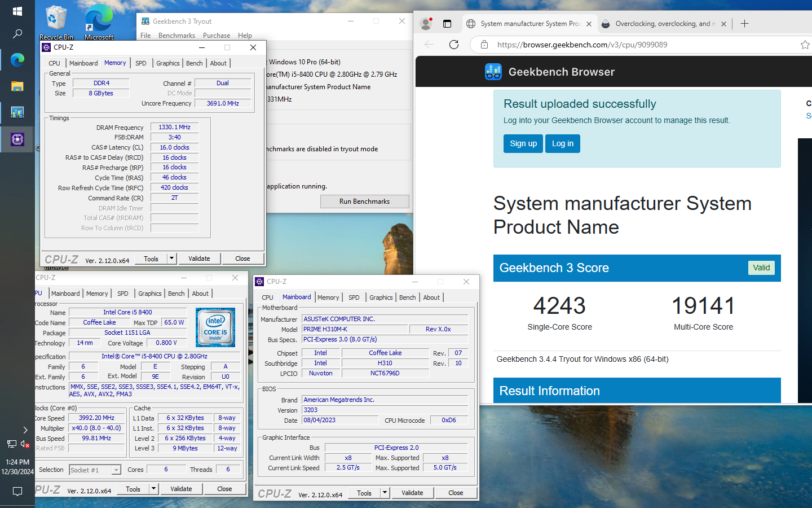Select Uncore Frequency value 3691.0 MHz
Image resolution: width=812 pixels, height=508 pixels.
click(x=223, y=103)
